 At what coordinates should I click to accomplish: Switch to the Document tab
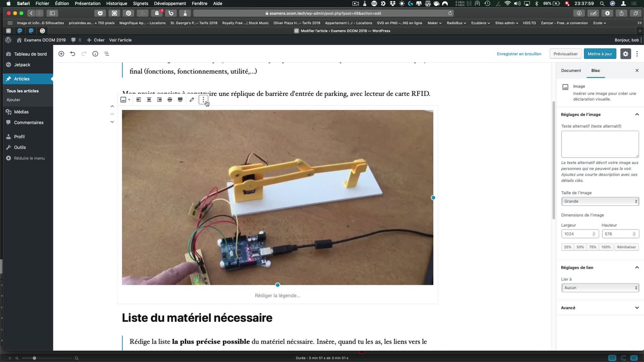[571, 70]
